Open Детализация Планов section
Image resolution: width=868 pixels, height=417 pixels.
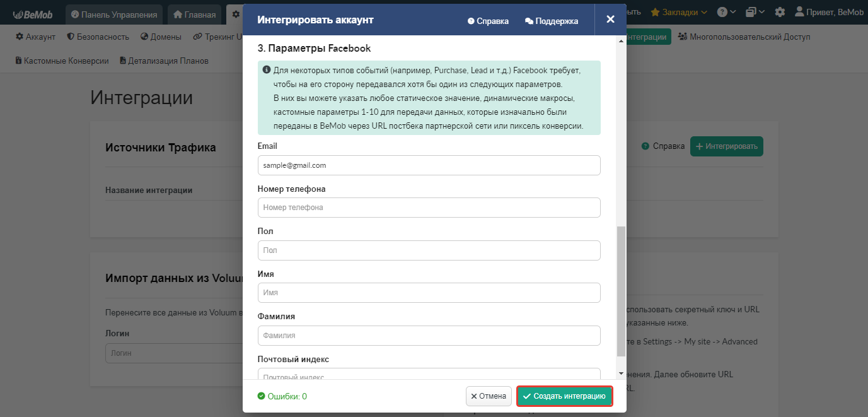(x=164, y=61)
